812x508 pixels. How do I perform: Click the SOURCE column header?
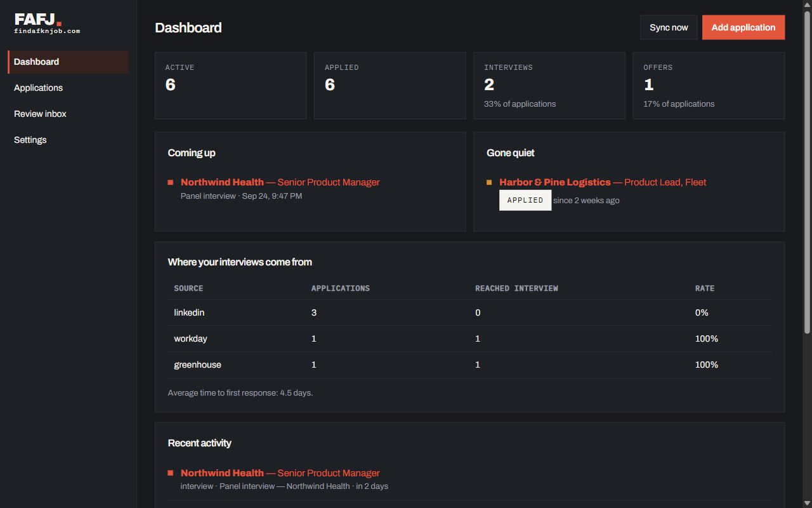click(x=189, y=288)
